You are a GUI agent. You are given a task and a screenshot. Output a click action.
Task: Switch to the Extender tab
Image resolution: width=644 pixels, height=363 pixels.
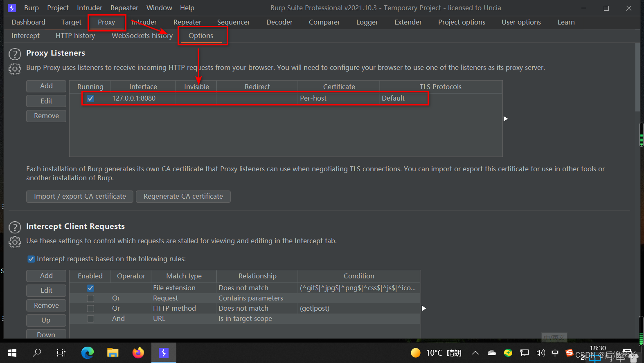click(x=408, y=22)
